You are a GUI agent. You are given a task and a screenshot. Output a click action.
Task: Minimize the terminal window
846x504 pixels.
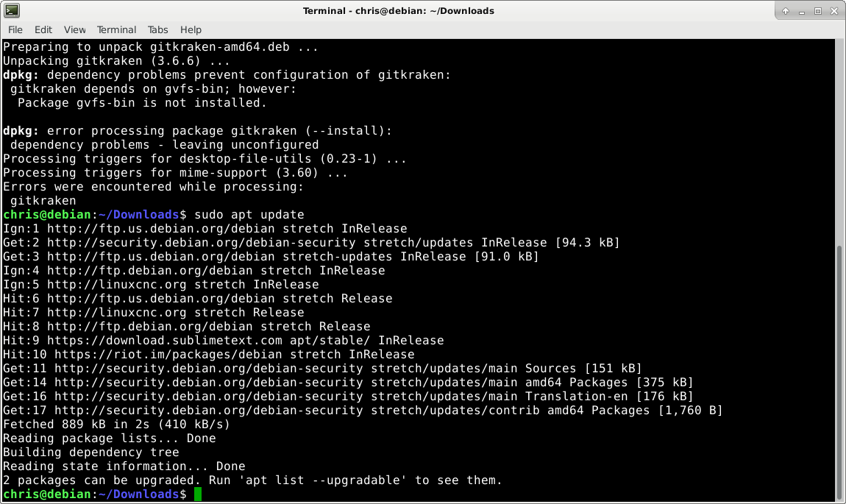click(802, 11)
